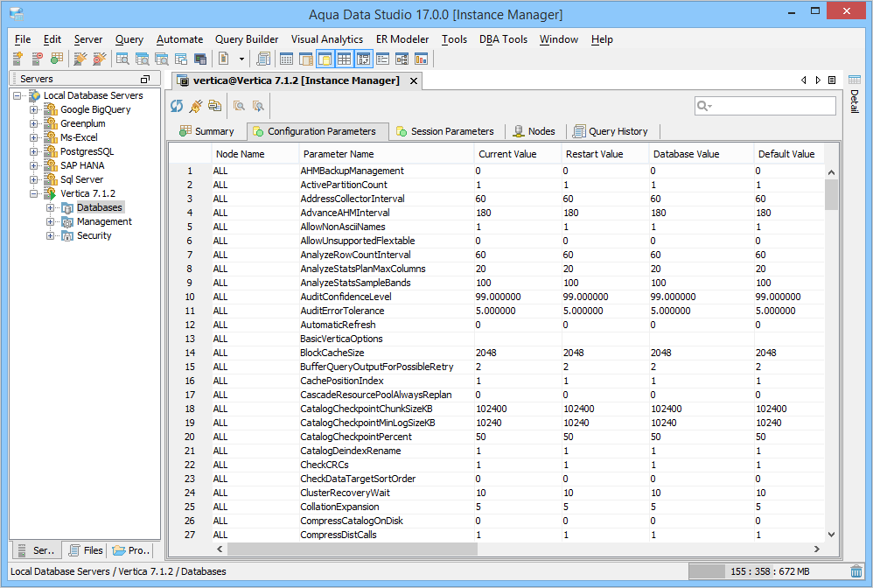Click the dotted grid table window icon
Image resolution: width=873 pixels, height=588 pixels.
pos(286,59)
